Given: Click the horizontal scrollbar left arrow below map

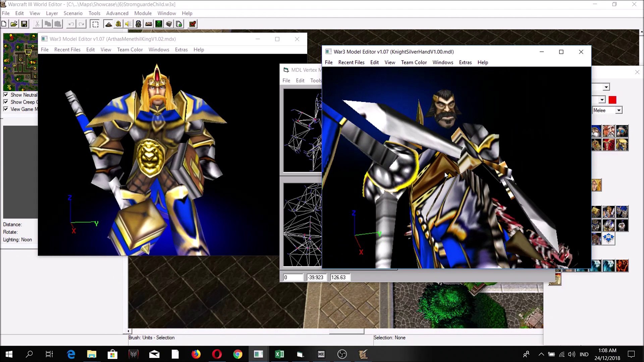Looking at the screenshot, I should (x=128, y=331).
